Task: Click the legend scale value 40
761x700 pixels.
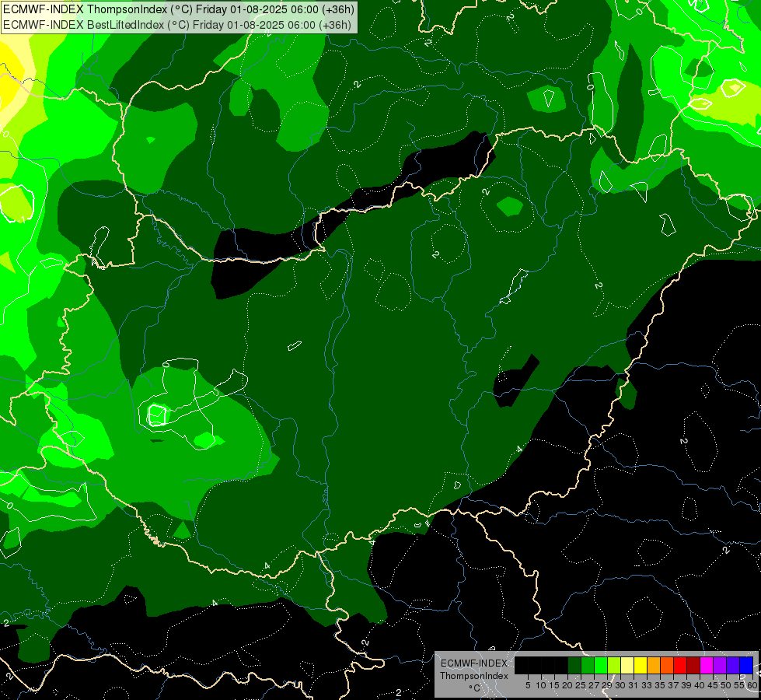Action: tap(700, 685)
